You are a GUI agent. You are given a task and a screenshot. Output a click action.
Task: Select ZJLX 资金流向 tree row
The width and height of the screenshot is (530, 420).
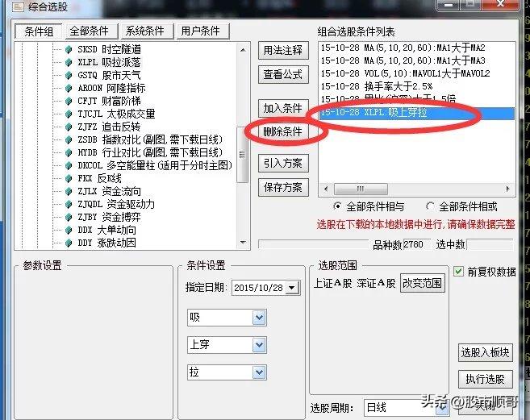[109, 191]
